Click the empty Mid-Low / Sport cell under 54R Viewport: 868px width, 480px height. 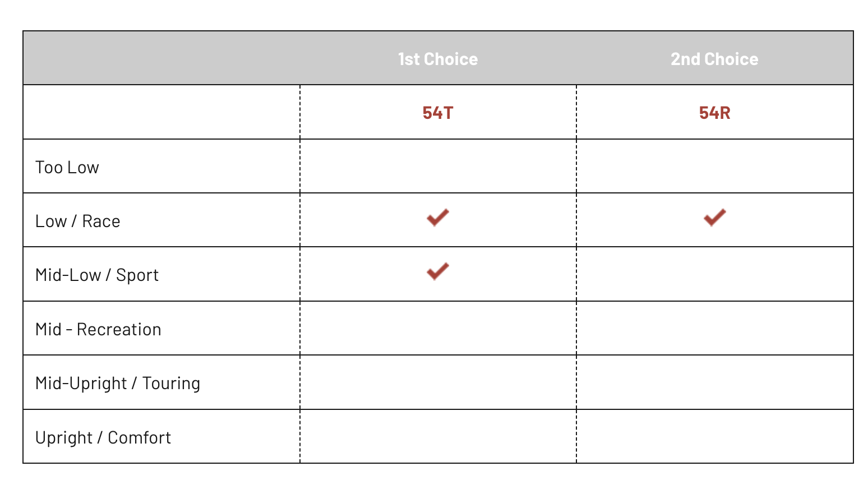[x=714, y=274]
